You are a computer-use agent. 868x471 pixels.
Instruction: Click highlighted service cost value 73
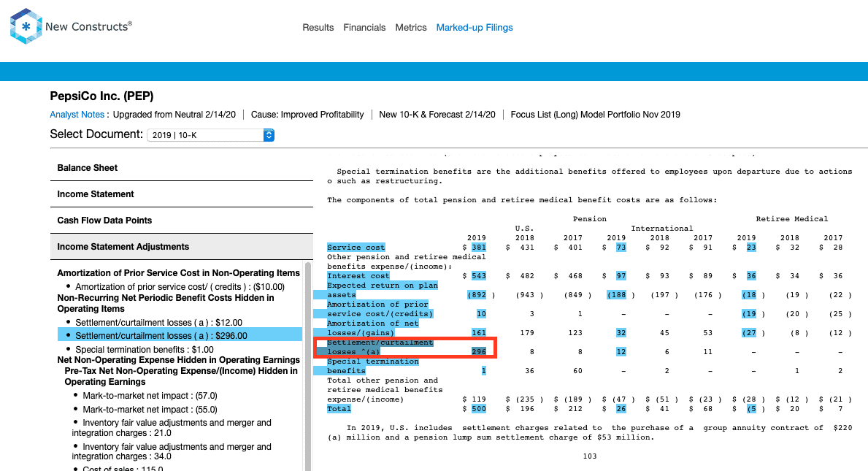tap(621, 248)
